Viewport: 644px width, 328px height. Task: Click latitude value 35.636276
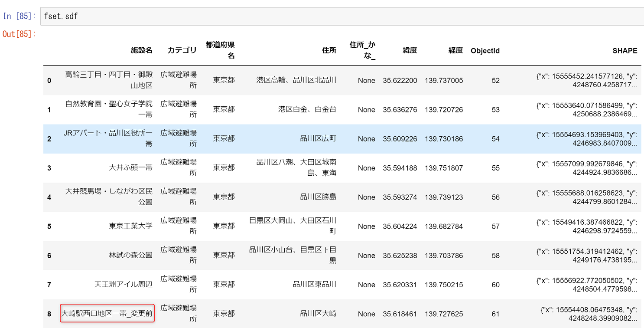click(400, 110)
